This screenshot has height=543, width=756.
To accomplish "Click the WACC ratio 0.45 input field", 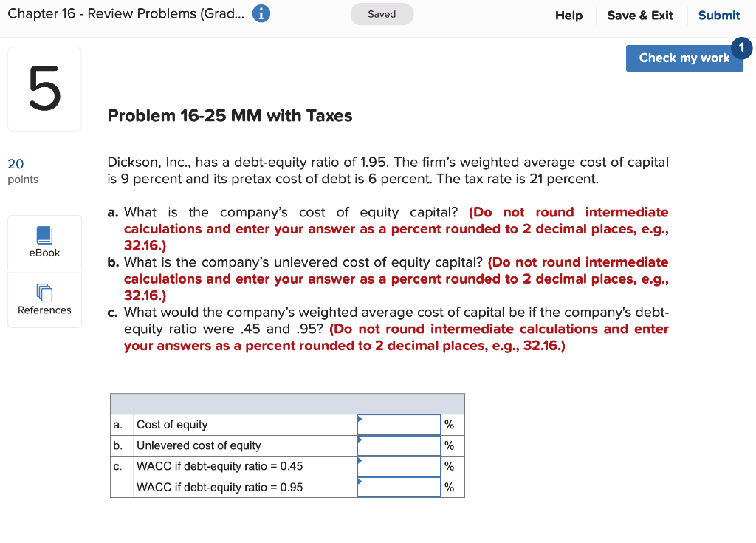I will (399, 465).
